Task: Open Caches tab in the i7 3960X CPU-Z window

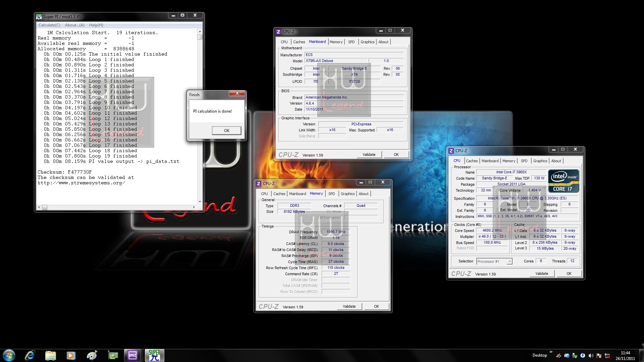Action: tap(472, 161)
